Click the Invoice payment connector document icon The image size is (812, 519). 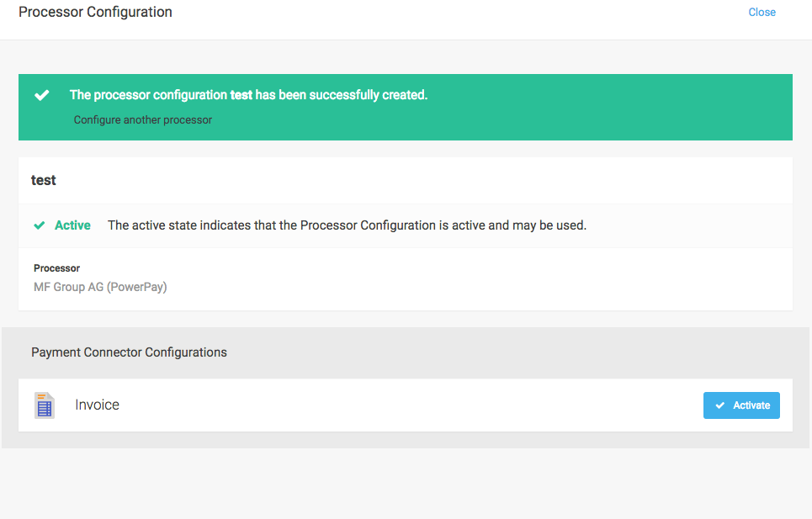[x=44, y=405]
